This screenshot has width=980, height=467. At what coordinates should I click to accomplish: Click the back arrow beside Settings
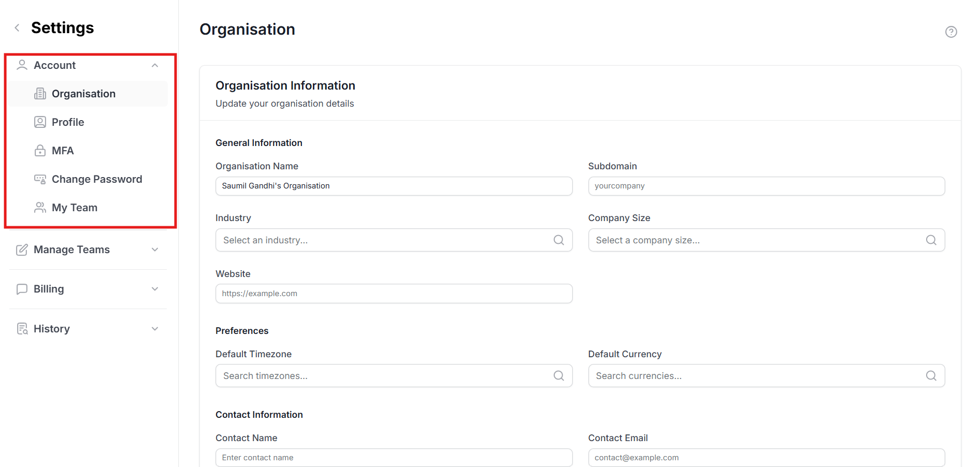[x=17, y=28]
